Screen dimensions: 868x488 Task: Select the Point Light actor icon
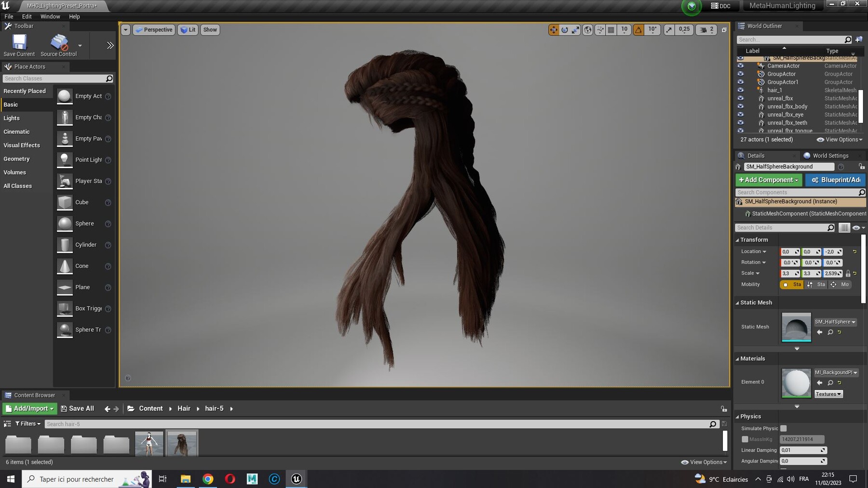65,159
